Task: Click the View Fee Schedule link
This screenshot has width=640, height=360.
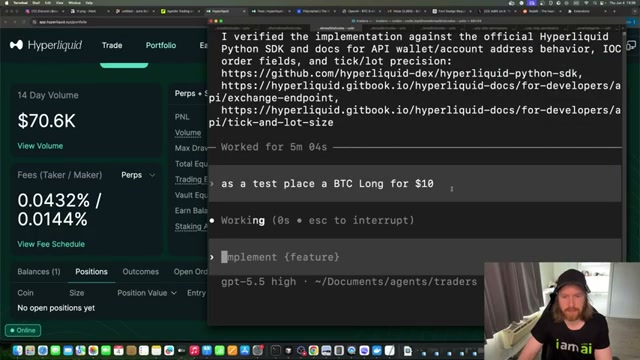Action: pos(51,244)
